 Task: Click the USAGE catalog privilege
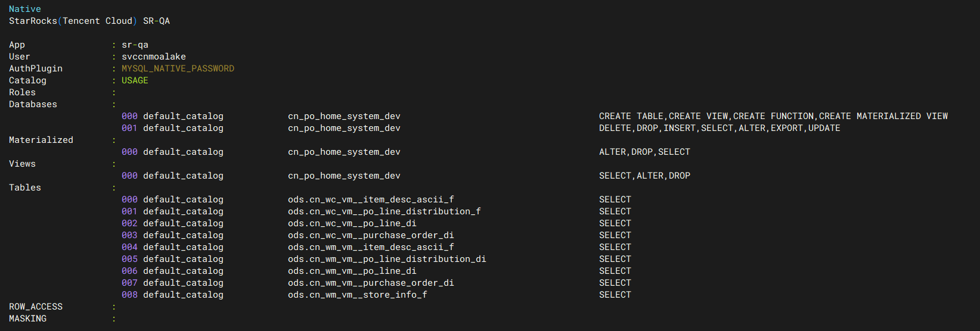click(x=135, y=80)
